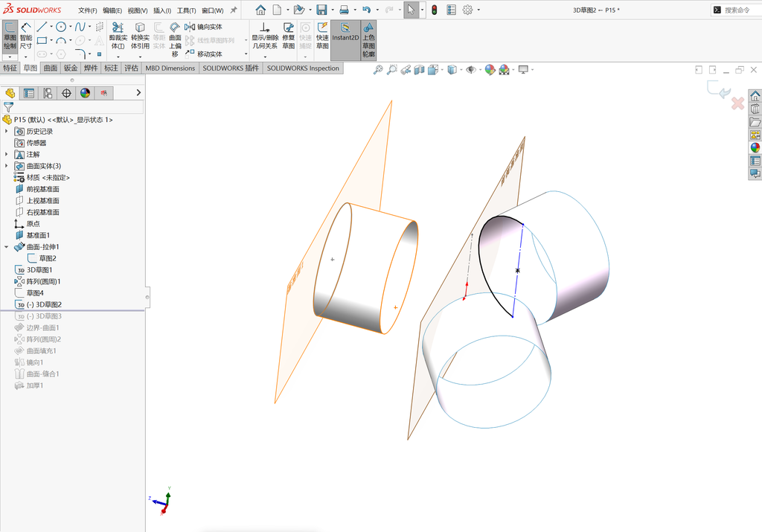Viewport: 762px width, 532px height.
Task: Click the Undo arrow icon
Action: 366,10
